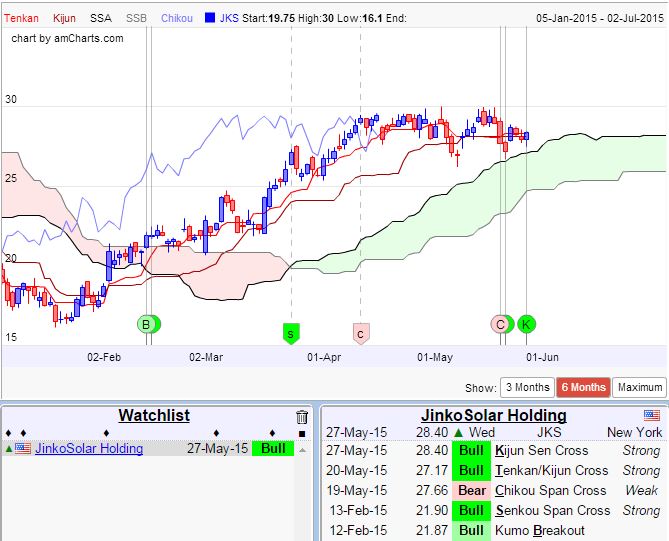Click green triangle next to 28.40 price
Image resolution: width=669 pixels, height=541 pixels.
point(459,433)
